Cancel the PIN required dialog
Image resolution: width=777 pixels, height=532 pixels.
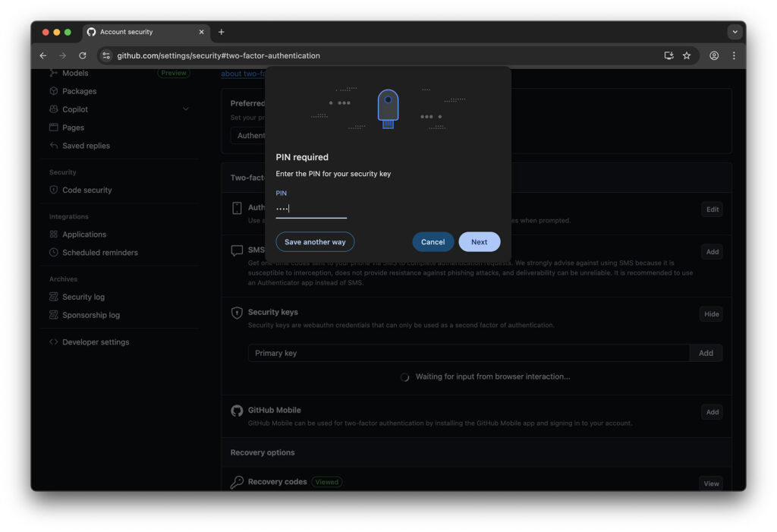pyautogui.click(x=433, y=242)
